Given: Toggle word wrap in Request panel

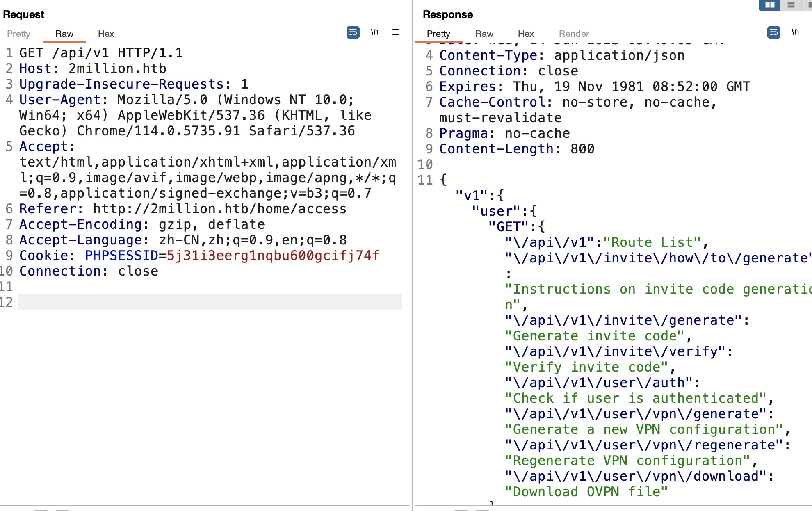Looking at the screenshot, I should click(353, 32).
